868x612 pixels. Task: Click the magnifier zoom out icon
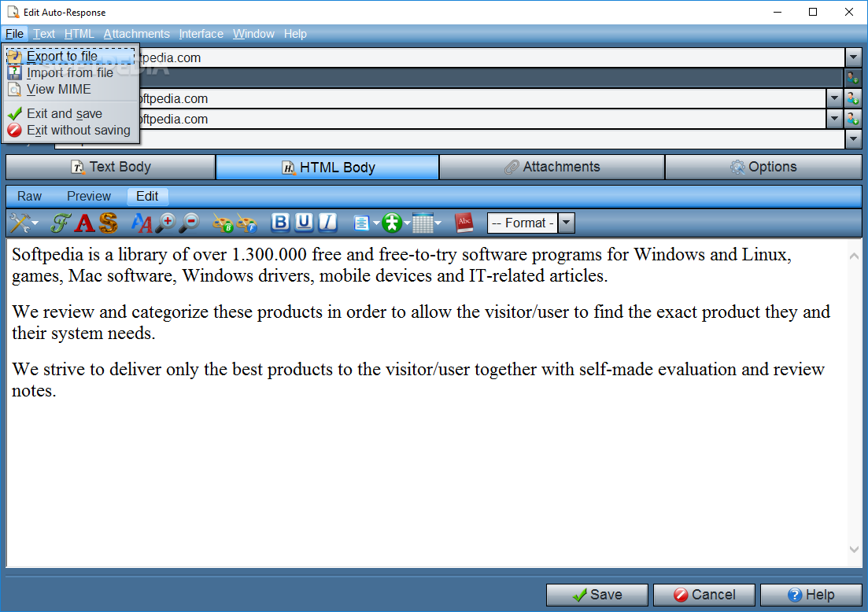click(x=190, y=223)
